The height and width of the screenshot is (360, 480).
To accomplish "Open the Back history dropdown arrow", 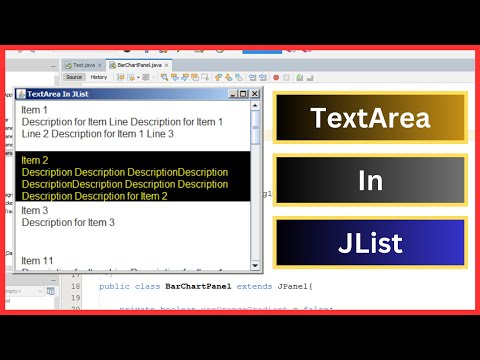I will click(138, 77).
